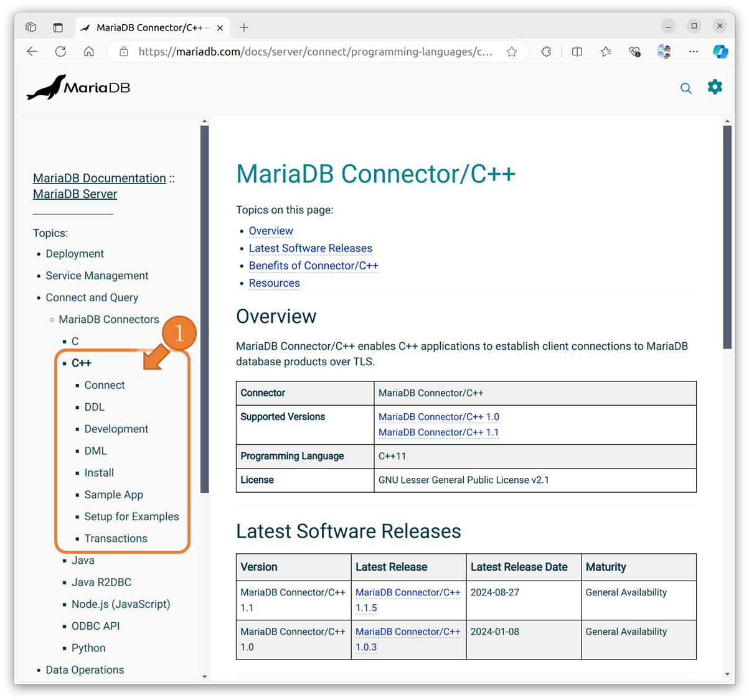749x700 pixels.
Task: Select the C++ entry in sidebar
Action: (82, 363)
